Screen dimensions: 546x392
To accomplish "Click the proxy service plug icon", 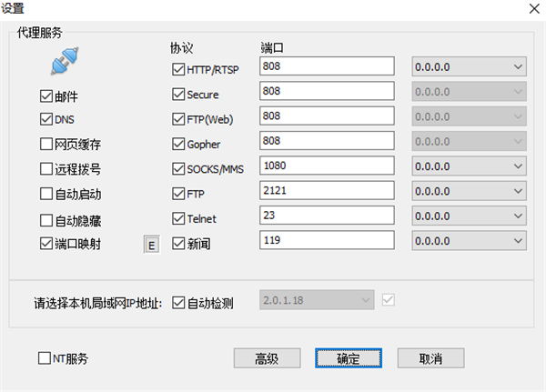I will point(64,65).
